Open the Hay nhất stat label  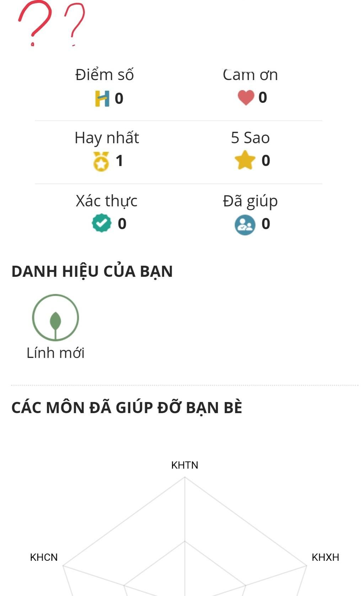(x=107, y=138)
